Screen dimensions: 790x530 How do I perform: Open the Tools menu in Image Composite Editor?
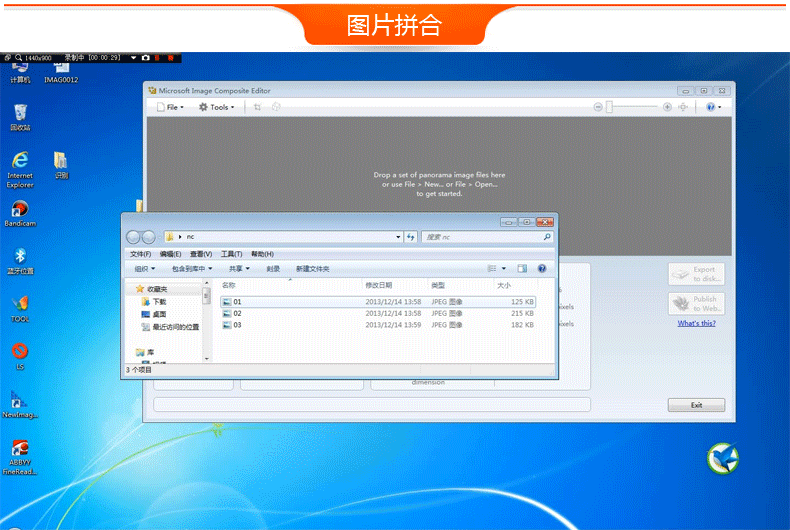pyautogui.click(x=217, y=107)
